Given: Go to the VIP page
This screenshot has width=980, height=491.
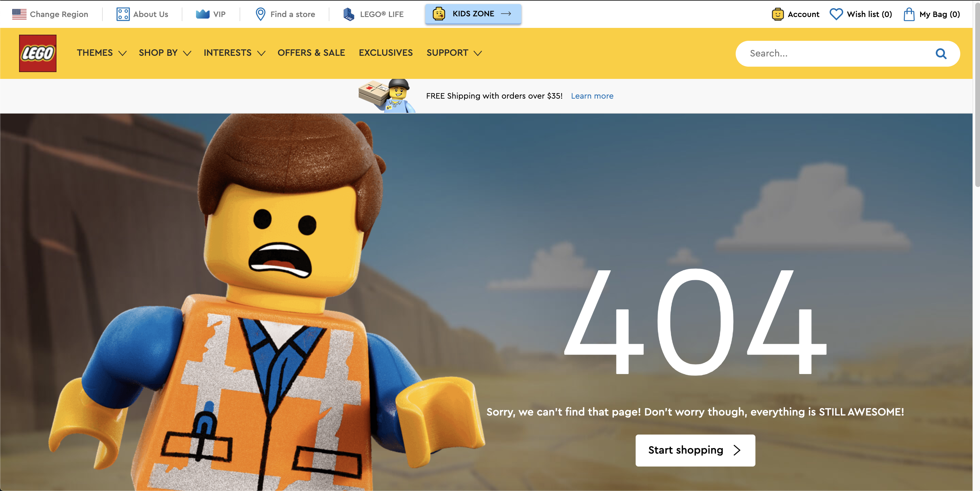Looking at the screenshot, I should pos(210,14).
